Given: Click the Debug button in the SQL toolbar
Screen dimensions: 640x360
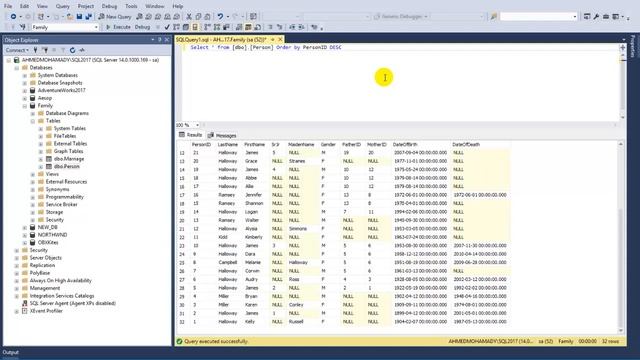Looking at the screenshot, I should (x=142, y=27).
